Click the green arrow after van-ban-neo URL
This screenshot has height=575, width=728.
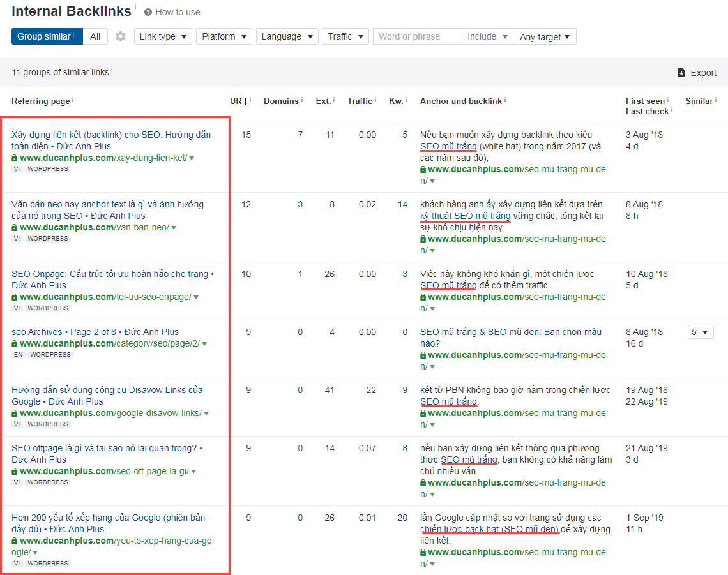tap(174, 228)
